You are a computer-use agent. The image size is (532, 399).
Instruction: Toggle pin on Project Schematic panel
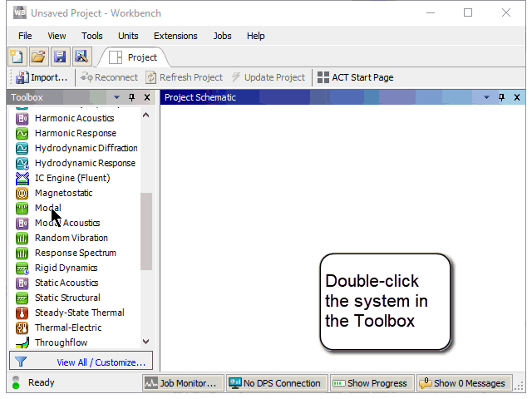click(x=501, y=97)
